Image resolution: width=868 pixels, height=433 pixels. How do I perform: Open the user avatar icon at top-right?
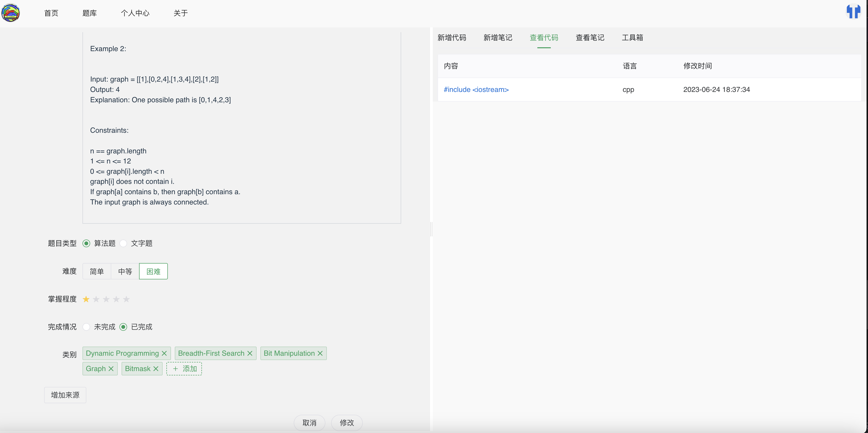(x=853, y=12)
